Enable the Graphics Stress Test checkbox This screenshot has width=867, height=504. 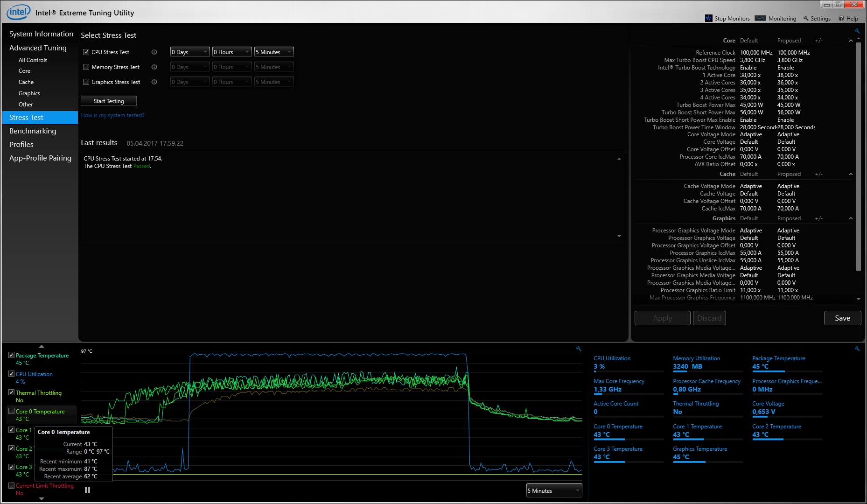click(86, 82)
